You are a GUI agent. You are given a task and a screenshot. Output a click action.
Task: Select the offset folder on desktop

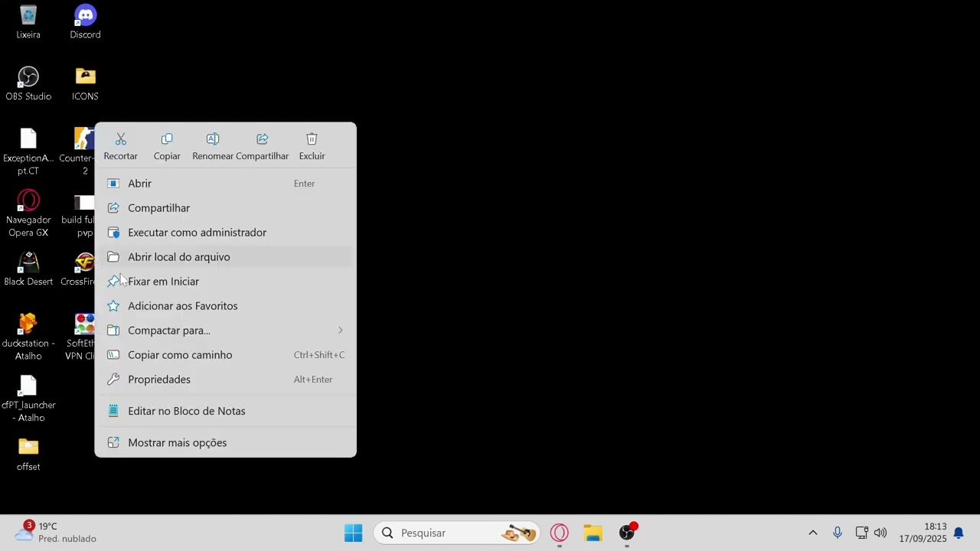[28, 454]
